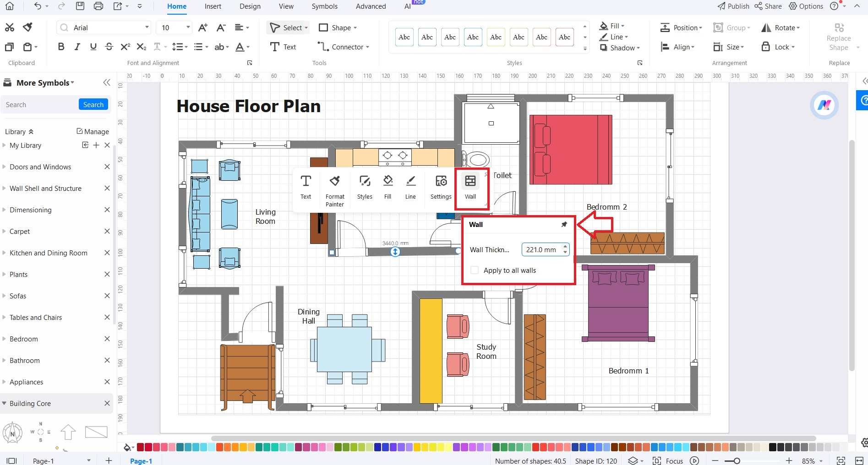Pick the first red color swatch in palette
This screenshot has width=868, height=465.
(x=141, y=447)
